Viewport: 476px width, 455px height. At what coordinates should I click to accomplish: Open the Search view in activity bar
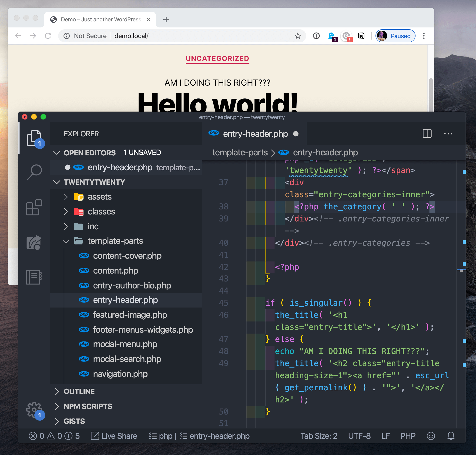[34, 172]
